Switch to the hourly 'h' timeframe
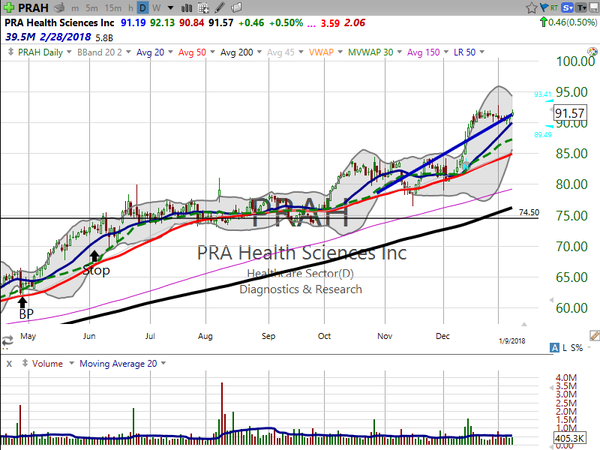The height and width of the screenshot is (450, 600). tap(130, 8)
